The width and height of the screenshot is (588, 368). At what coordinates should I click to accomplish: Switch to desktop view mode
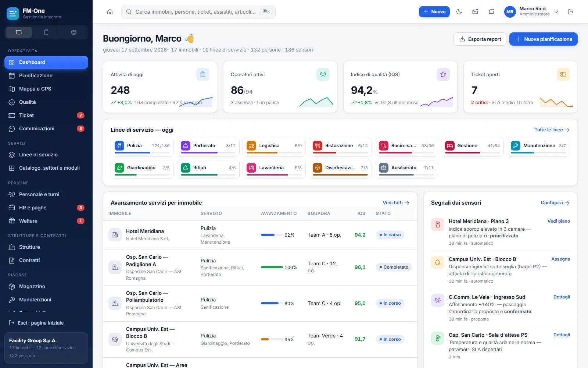tap(19, 32)
